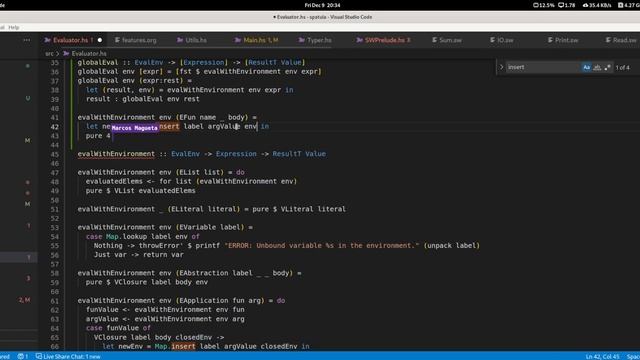Screen dimensions: 640x360
Task: Click 'pure 4' on line 43
Action: click(98, 136)
